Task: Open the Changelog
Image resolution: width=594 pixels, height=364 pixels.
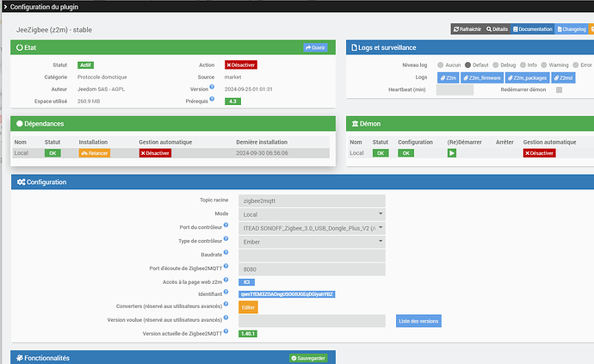Action: pos(572,29)
